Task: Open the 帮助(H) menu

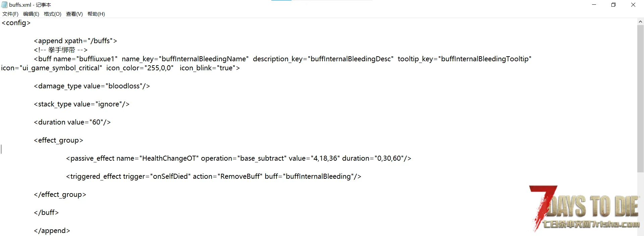Action: pyautogui.click(x=96, y=14)
